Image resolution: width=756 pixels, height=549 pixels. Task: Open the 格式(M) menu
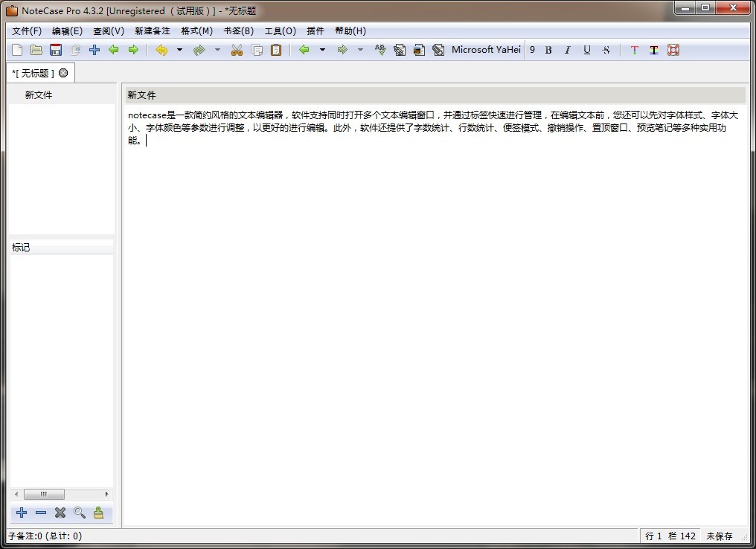(x=196, y=30)
